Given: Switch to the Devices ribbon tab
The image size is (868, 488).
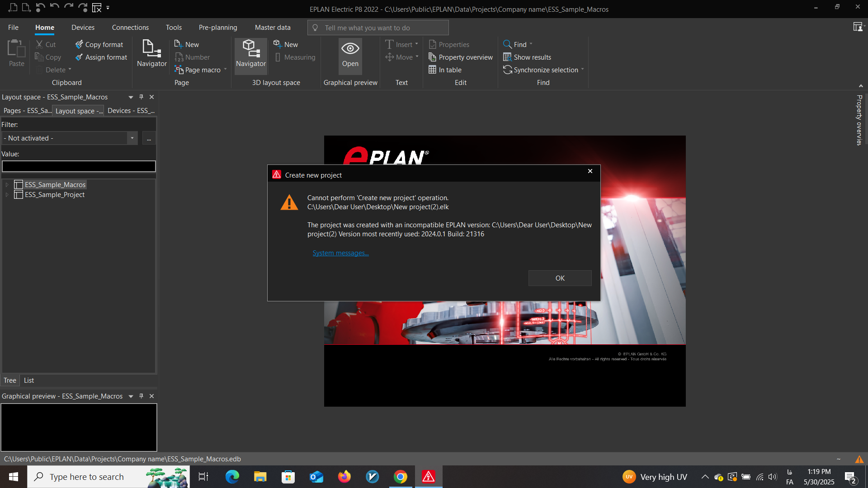Looking at the screenshot, I should pyautogui.click(x=83, y=28).
